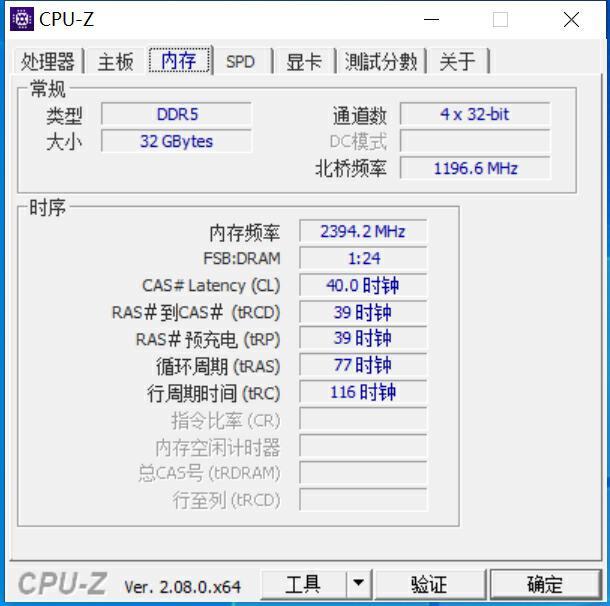Click the 4 x 32-bit channel field

tap(475, 114)
